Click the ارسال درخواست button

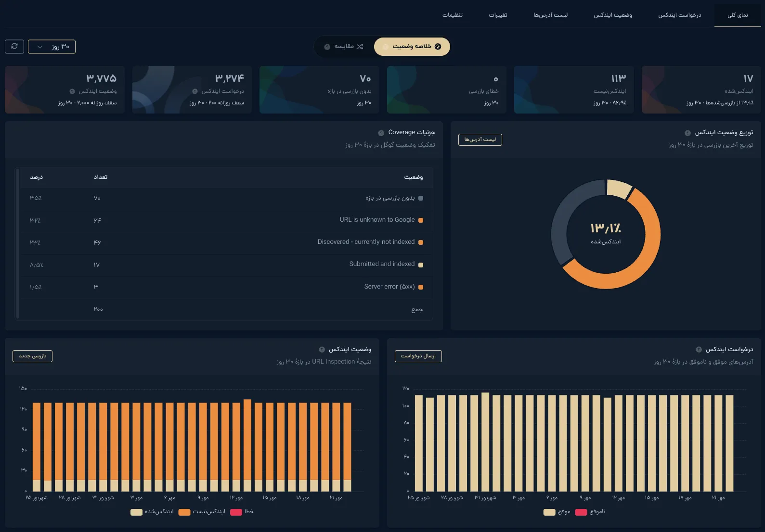(418, 356)
